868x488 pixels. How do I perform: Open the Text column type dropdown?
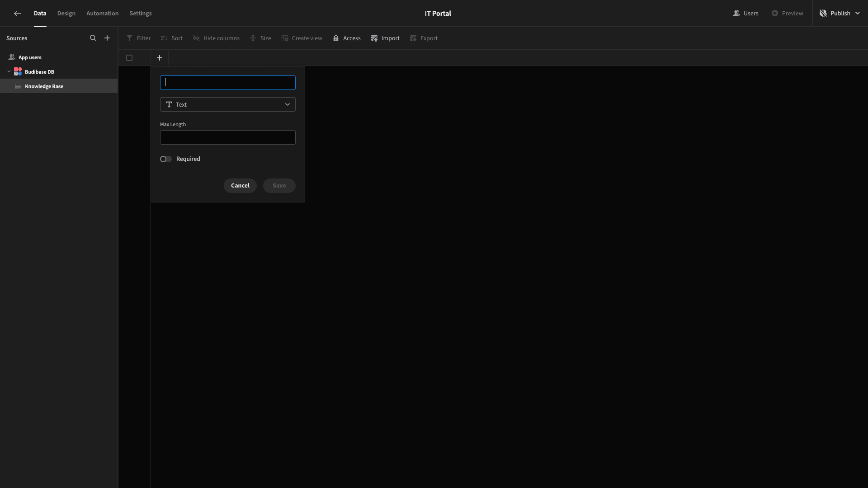pyautogui.click(x=228, y=104)
